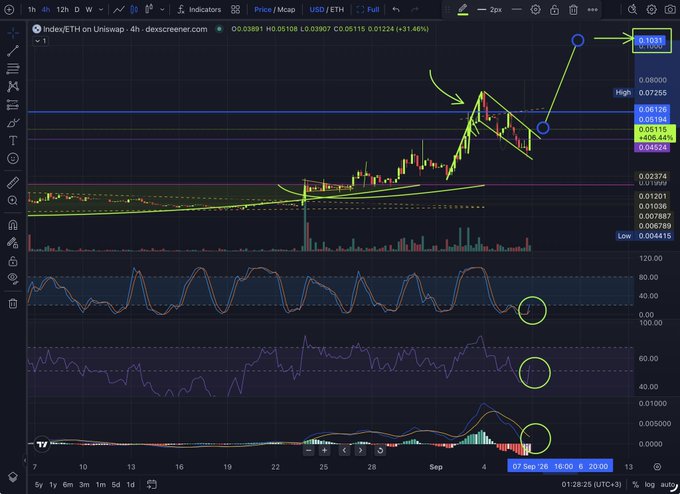Set range to 5y
The image size is (680, 494).
39,484
